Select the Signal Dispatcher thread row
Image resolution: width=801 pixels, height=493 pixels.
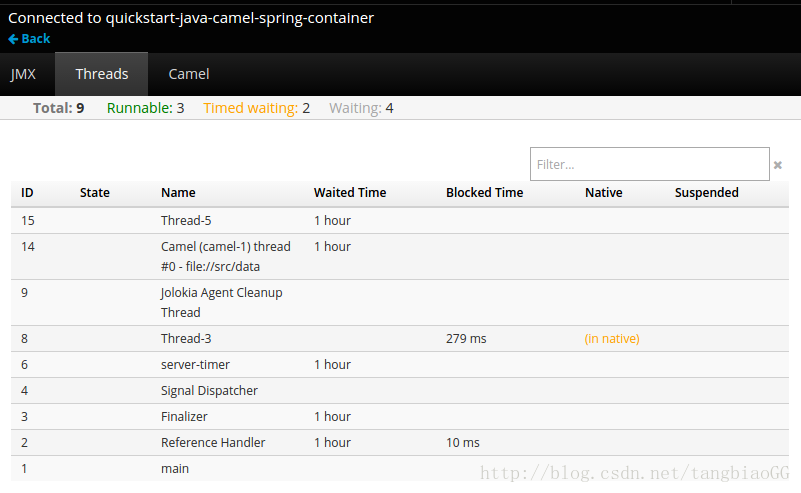[399, 391]
